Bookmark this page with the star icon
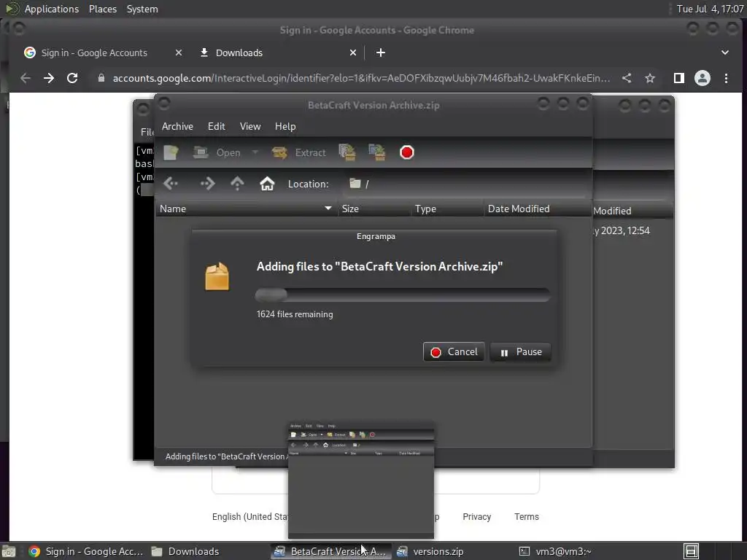Screen dimensions: 747x560 (x=650, y=78)
